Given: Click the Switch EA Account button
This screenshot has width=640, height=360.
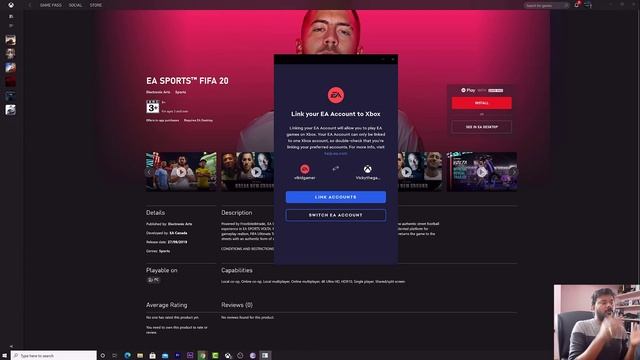Looking at the screenshot, I should (x=336, y=215).
